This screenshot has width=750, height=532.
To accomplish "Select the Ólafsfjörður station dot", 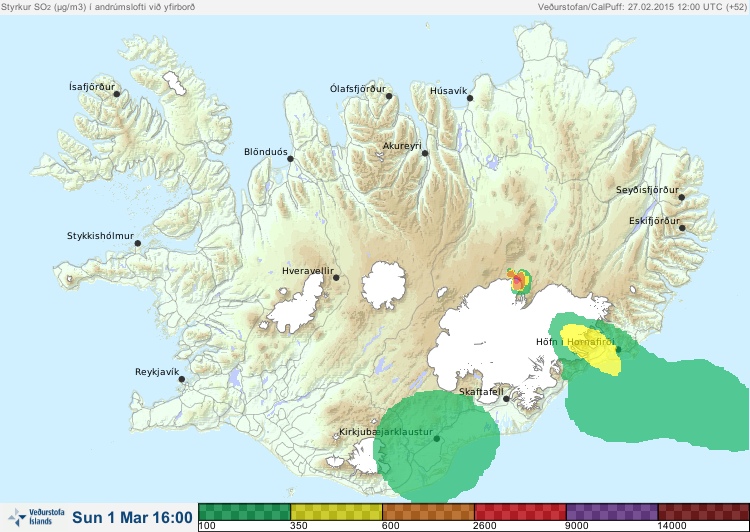I will pos(389,96).
